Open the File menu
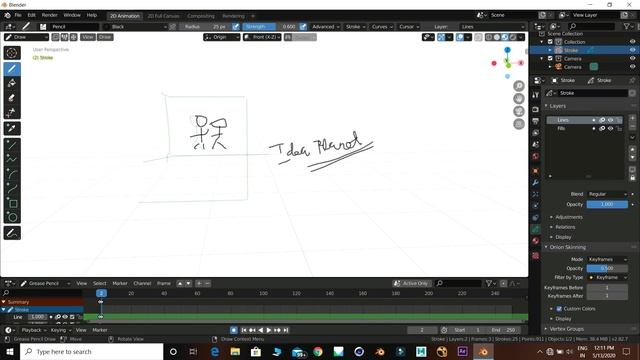This screenshot has height=360, width=640. pos(18,15)
